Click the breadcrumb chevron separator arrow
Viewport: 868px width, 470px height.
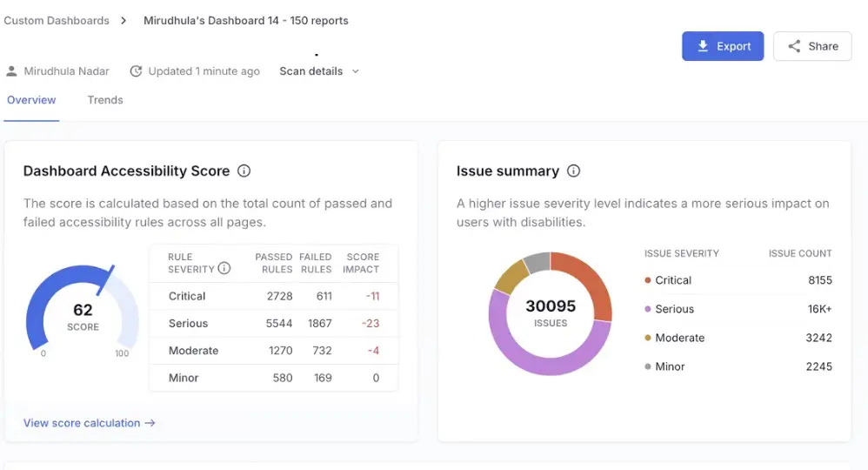[x=124, y=21]
